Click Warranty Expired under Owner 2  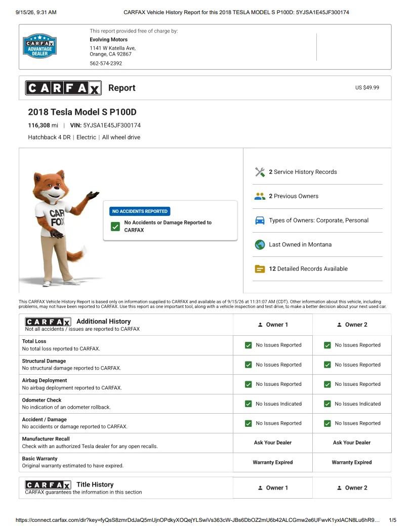352,462
